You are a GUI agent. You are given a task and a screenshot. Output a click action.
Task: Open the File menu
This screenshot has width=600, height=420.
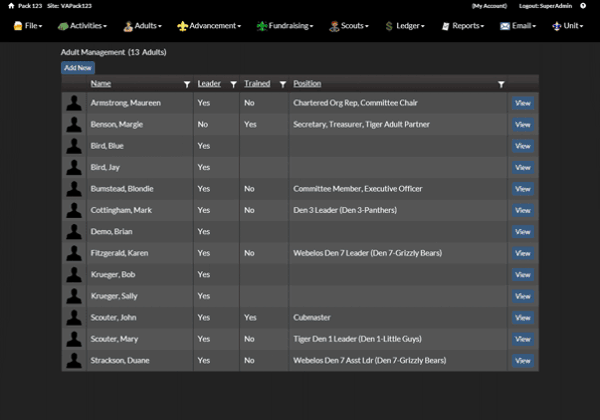(28, 26)
